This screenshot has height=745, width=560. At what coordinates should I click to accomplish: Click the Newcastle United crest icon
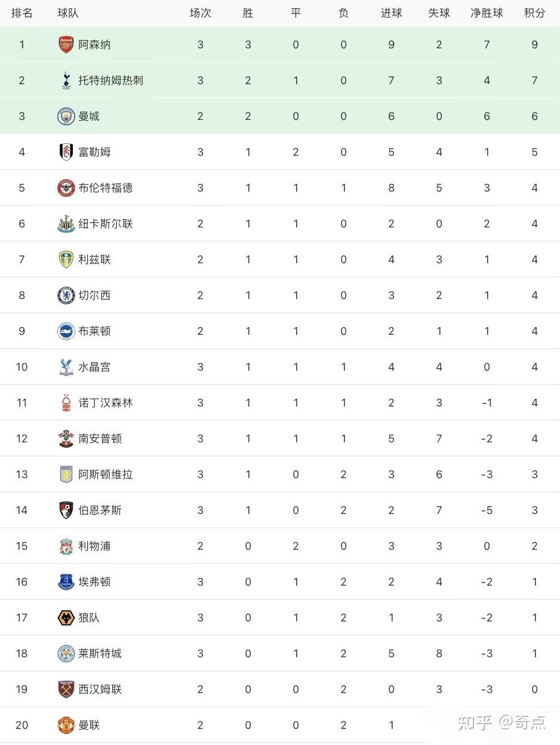click(66, 224)
